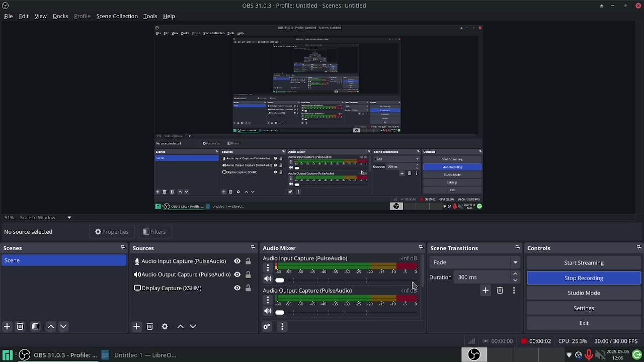Add a new source with plus icon
The height and width of the screenshot is (362, 644).
[136, 327]
